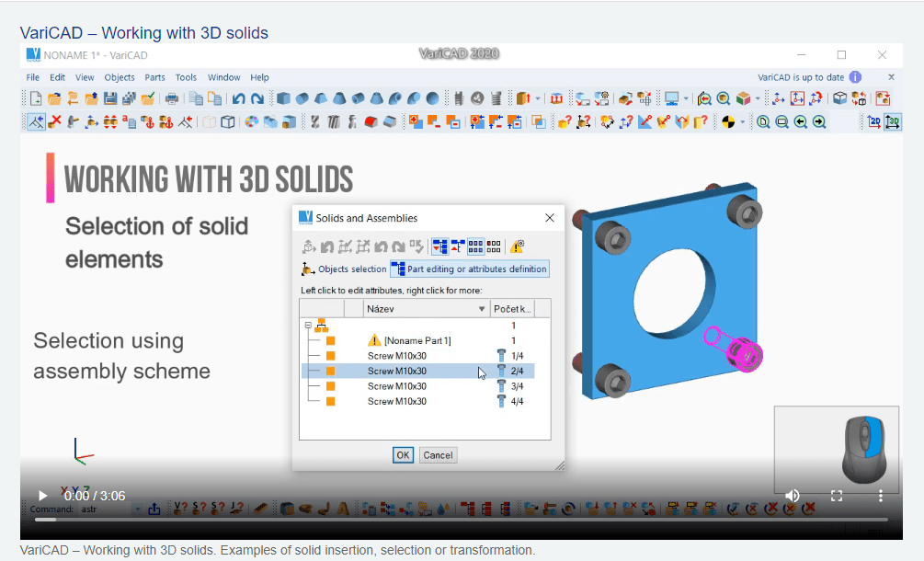Open the View menu
Viewport: 924px width, 561px height.
click(85, 77)
